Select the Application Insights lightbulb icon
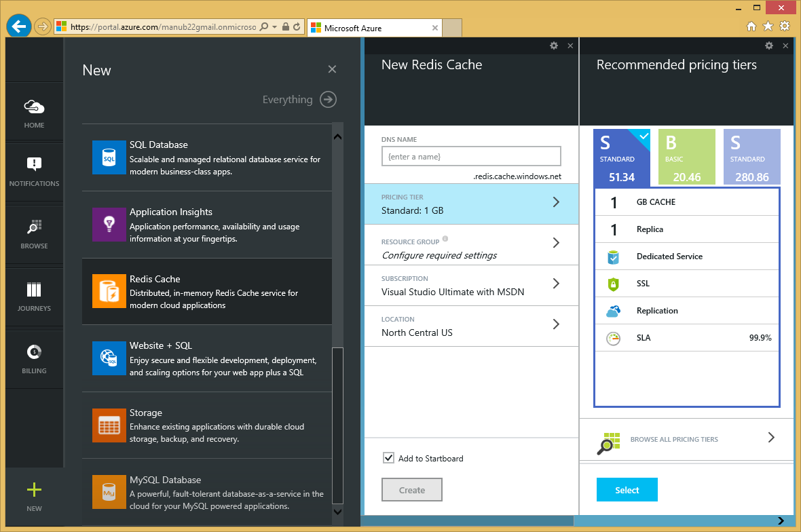The width and height of the screenshot is (801, 532). [109, 224]
